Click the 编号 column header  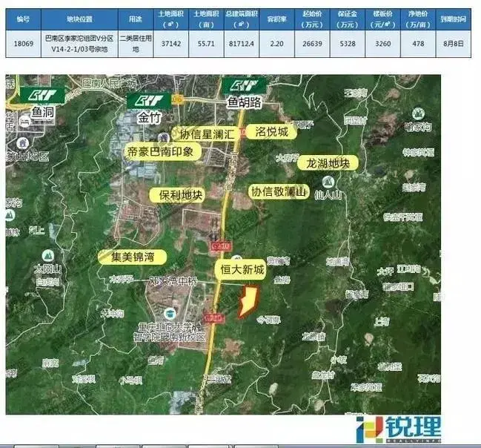[23, 19]
